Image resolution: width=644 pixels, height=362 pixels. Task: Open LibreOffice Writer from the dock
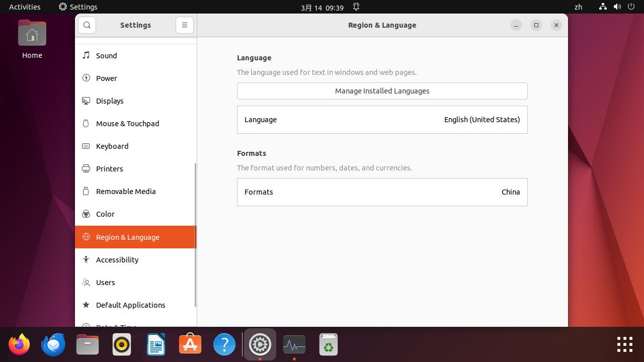(x=156, y=345)
